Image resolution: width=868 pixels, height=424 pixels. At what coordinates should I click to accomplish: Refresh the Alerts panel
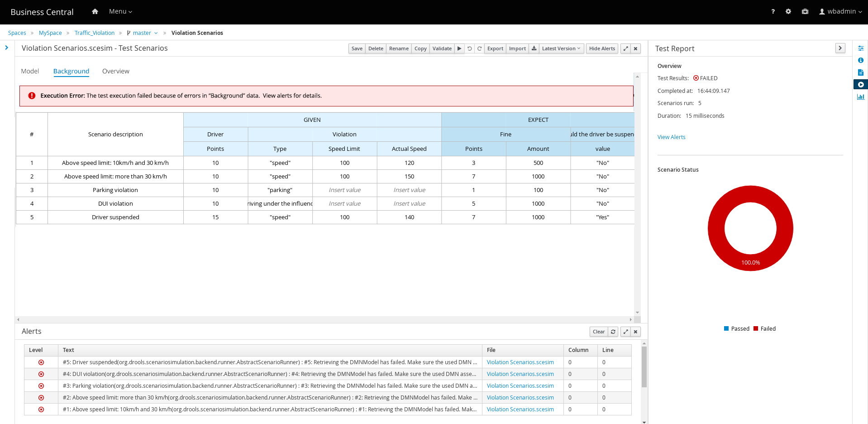(x=613, y=332)
